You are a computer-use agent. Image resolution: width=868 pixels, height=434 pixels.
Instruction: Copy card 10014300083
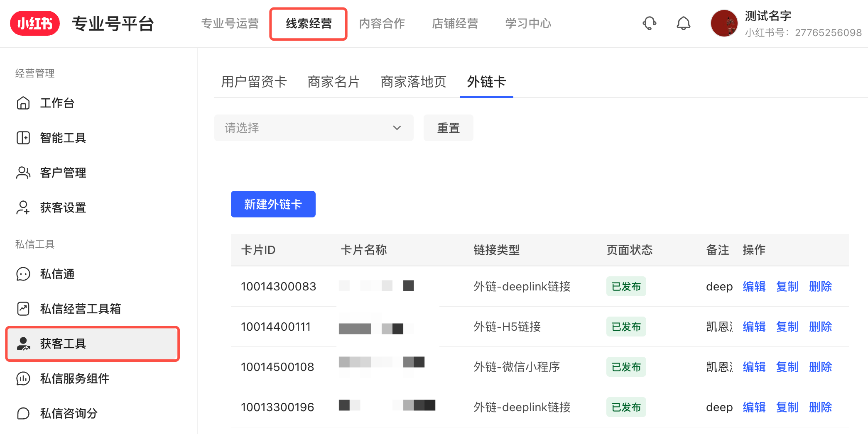click(x=787, y=286)
